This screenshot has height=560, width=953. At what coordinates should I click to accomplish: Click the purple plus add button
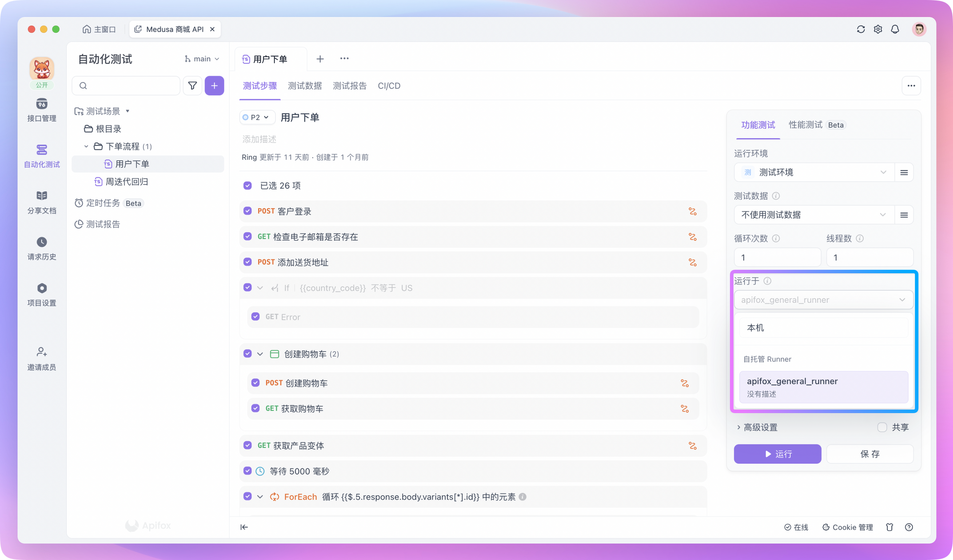click(x=214, y=86)
